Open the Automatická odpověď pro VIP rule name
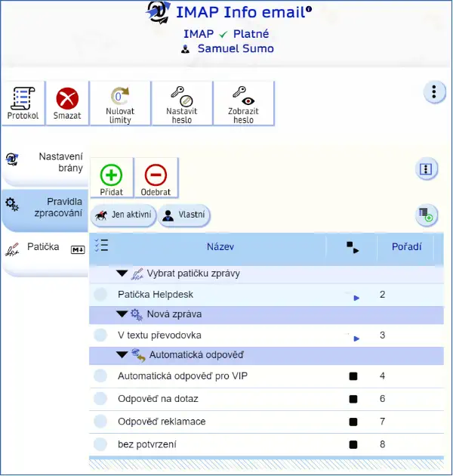 coord(183,376)
